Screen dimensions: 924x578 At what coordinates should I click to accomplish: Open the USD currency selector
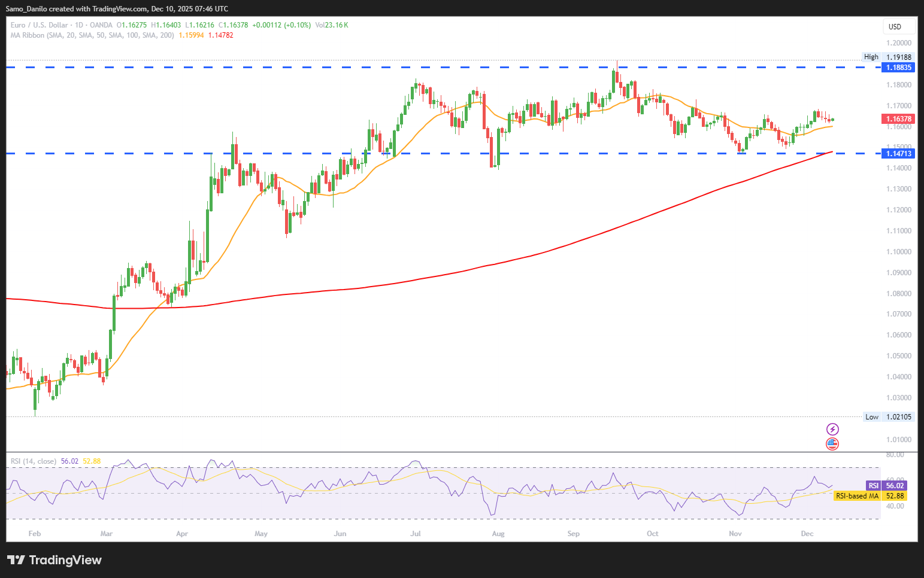pyautogui.click(x=899, y=26)
